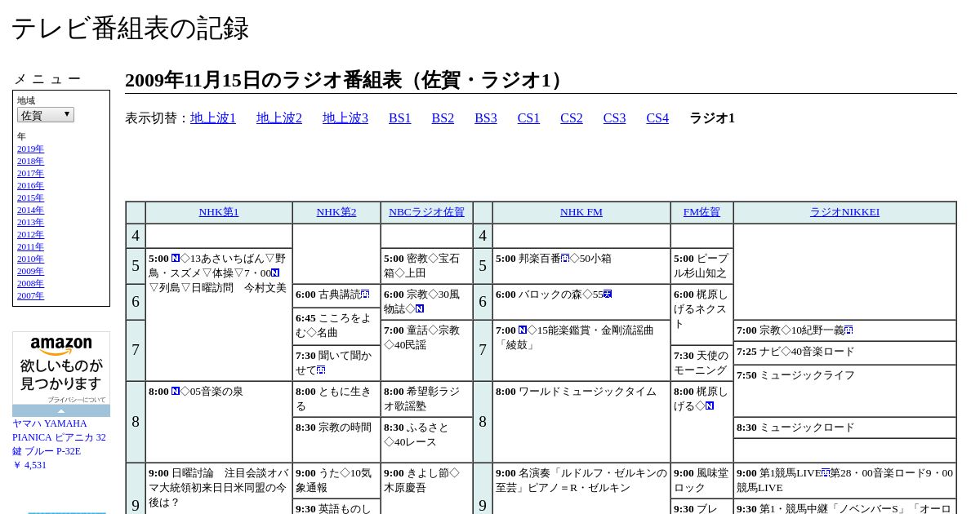
Task: Click the rerun icon after 第1競馬LIVE
Action: [826, 472]
